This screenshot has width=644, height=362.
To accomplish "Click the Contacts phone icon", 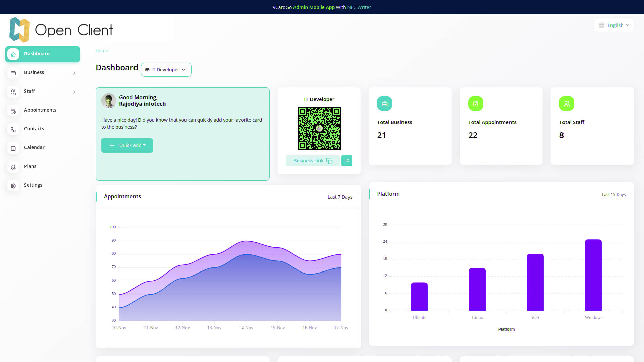I will (13, 129).
